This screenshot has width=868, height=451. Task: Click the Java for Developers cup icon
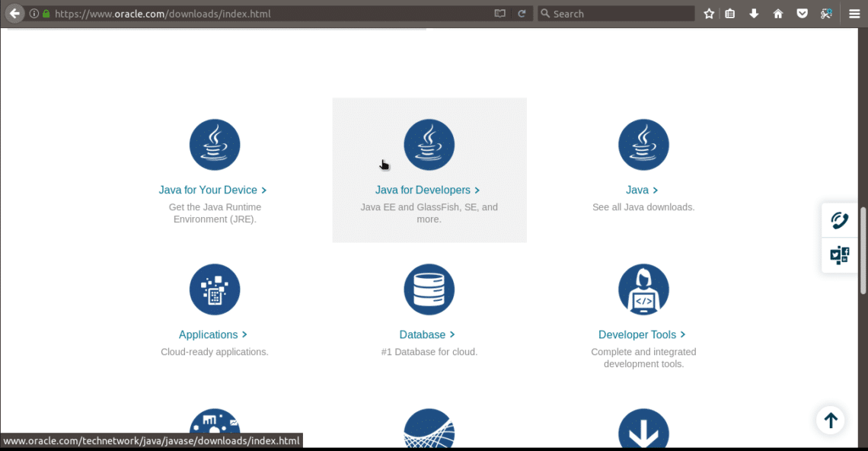(429, 145)
